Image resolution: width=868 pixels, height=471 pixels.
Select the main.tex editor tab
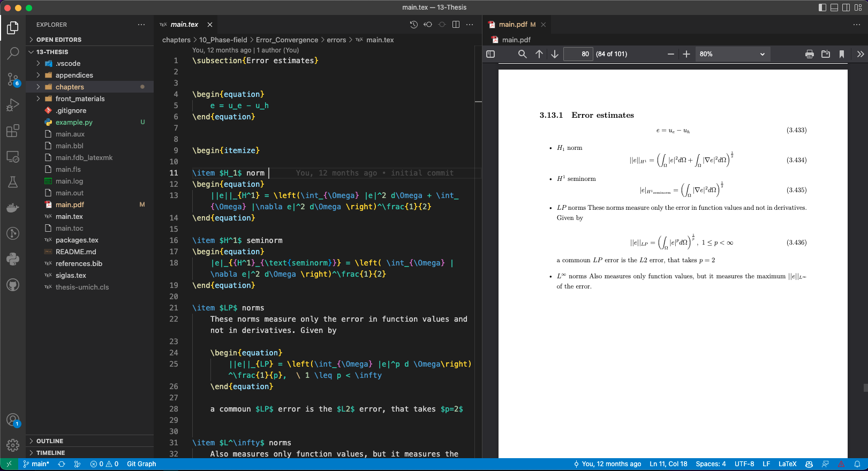[184, 25]
